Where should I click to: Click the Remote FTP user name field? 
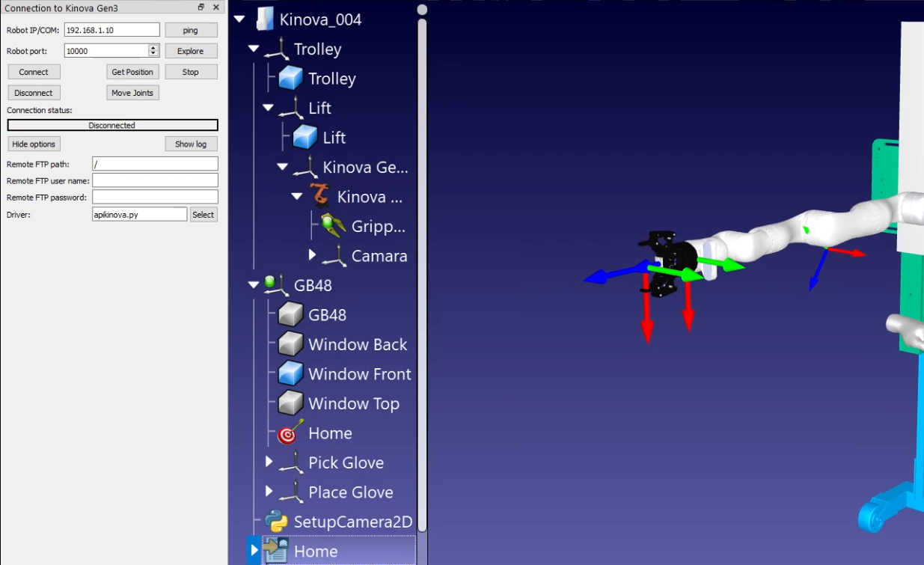155,180
